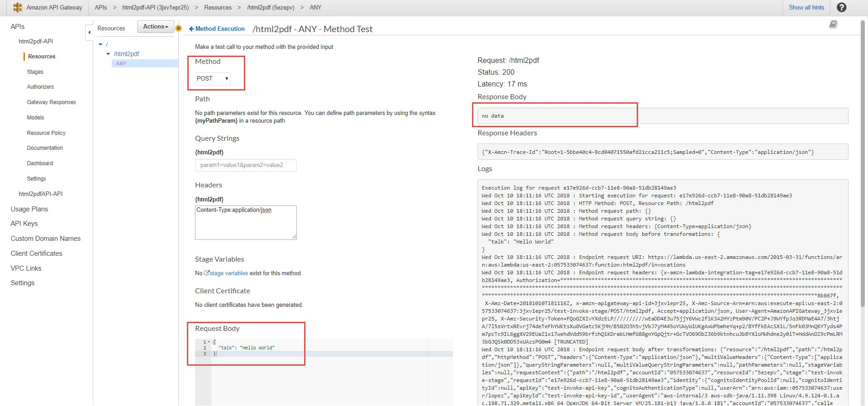This screenshot has height=406, width=868.
Task: Click the 'Latency: 17 ms' text
Action: [x=502, y=84]
